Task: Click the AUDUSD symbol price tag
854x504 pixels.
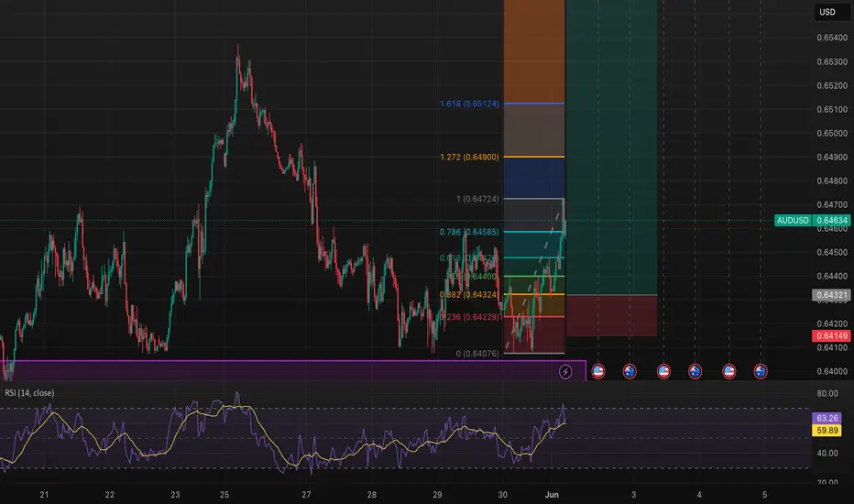Action: point(793,221)
